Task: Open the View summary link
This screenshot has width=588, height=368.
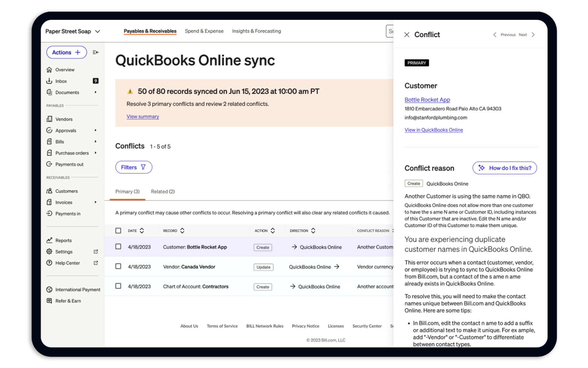Action: coord(143,117)
